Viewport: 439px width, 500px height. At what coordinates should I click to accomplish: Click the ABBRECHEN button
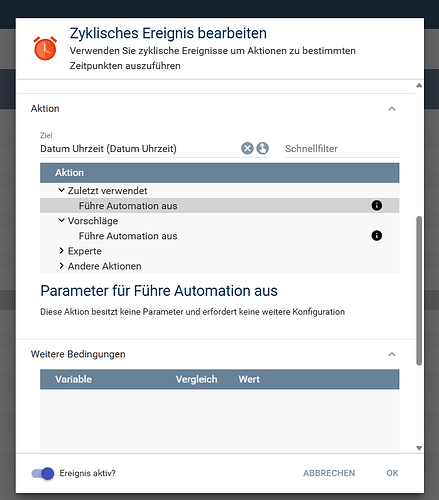coord(329,473)
